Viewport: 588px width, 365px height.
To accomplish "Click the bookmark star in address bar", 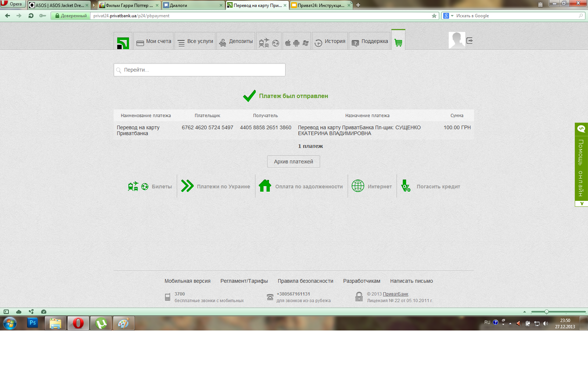I will click(434, 16).
